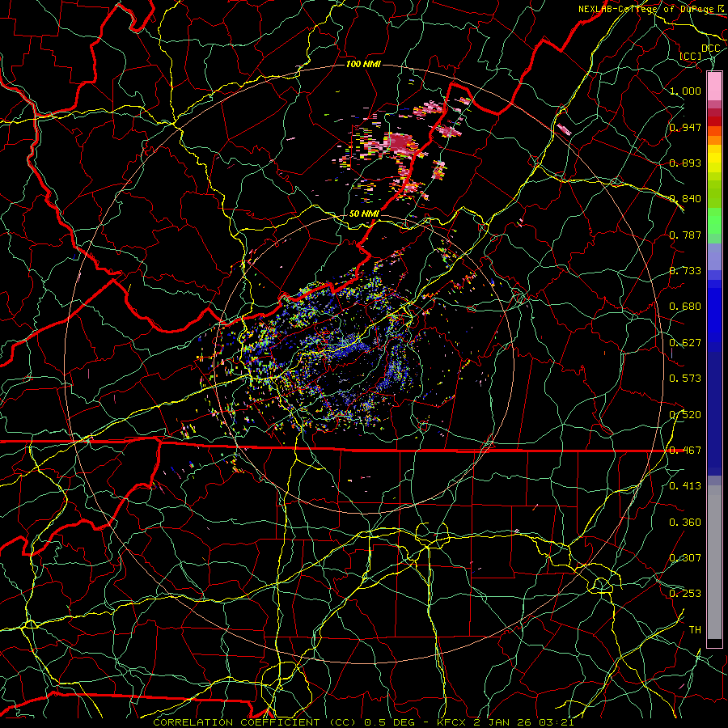Click the DCC label above color scale
This screenshot has width=728, height=728.
710,49
